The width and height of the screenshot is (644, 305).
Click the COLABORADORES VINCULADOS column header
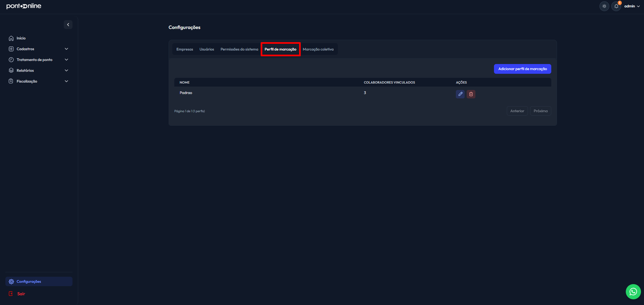(389, 82)
